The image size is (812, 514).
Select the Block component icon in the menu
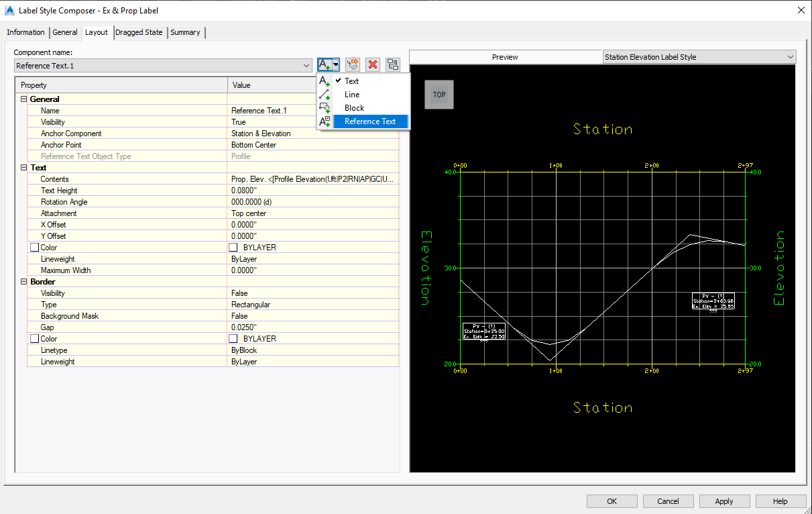[x=325, y=107]
